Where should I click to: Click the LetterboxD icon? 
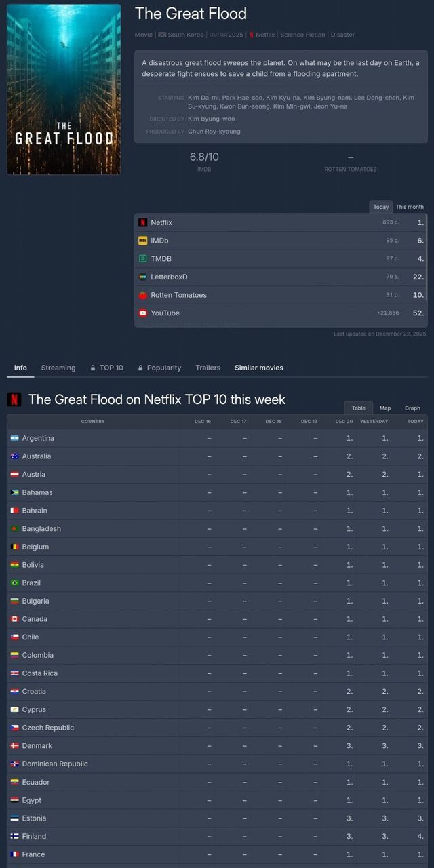(143, 277)
